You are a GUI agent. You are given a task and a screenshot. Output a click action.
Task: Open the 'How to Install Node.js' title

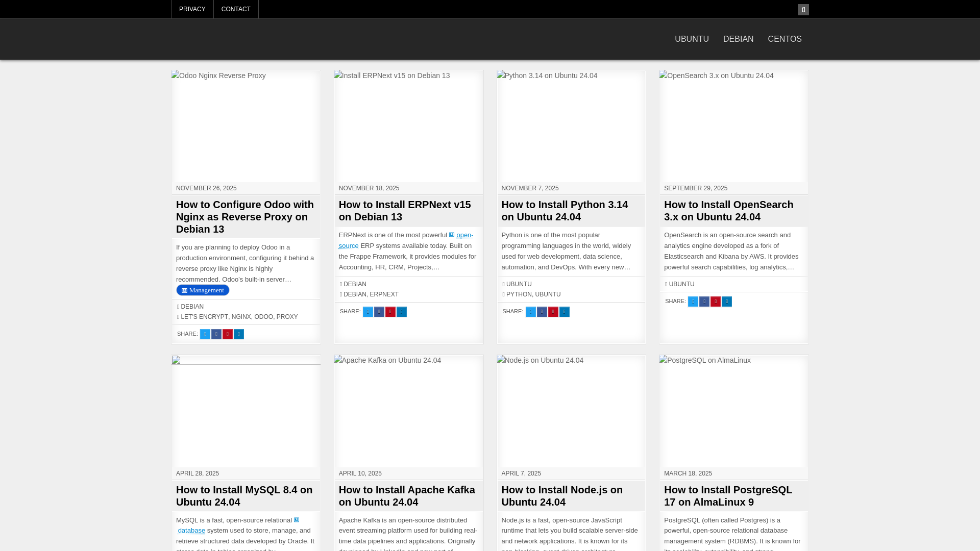(562, 496)
